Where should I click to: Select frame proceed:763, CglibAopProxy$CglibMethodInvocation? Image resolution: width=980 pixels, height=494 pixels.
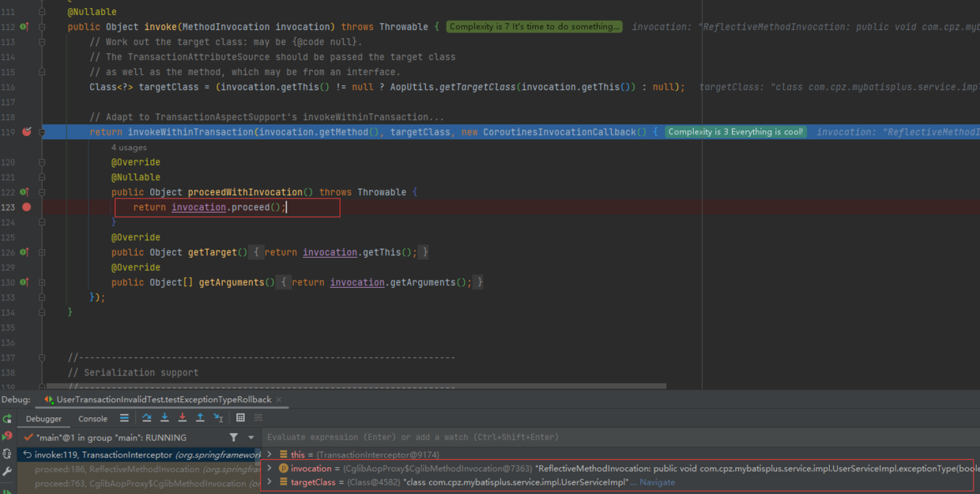tap(139, 483)
